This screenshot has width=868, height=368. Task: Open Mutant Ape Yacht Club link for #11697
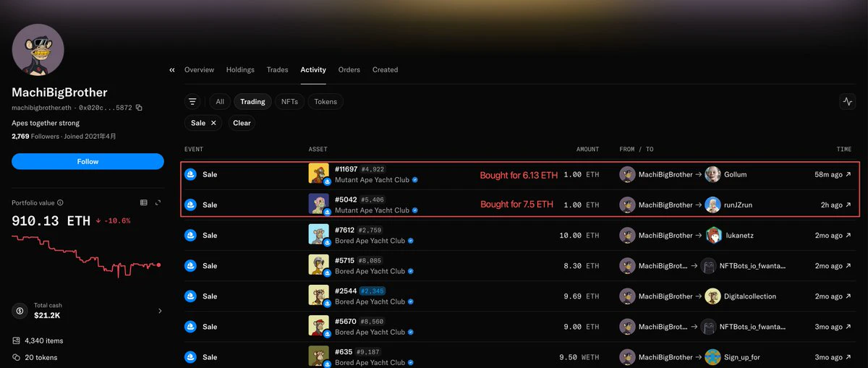pos(373,180)
